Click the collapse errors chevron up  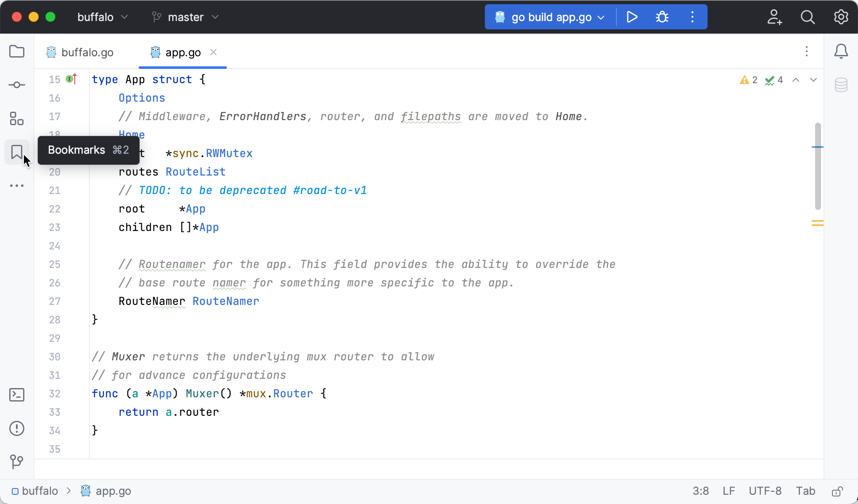795,80
